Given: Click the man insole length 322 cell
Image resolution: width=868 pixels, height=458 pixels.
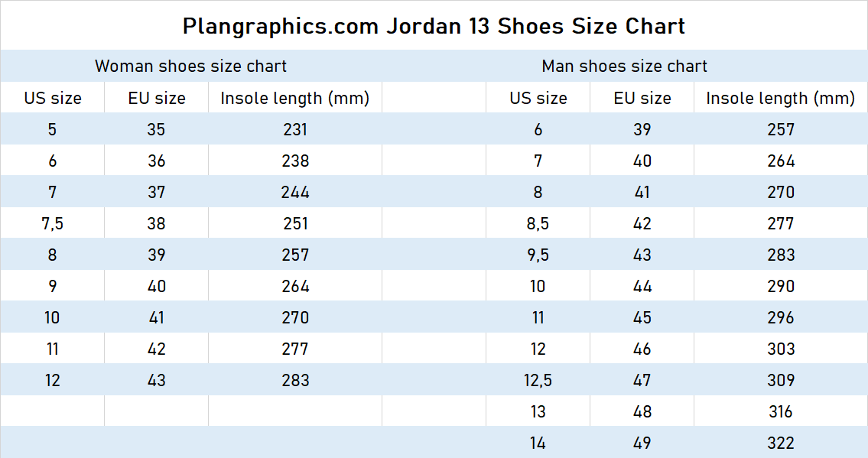Looking at the screenshot, I should point(781,443).
